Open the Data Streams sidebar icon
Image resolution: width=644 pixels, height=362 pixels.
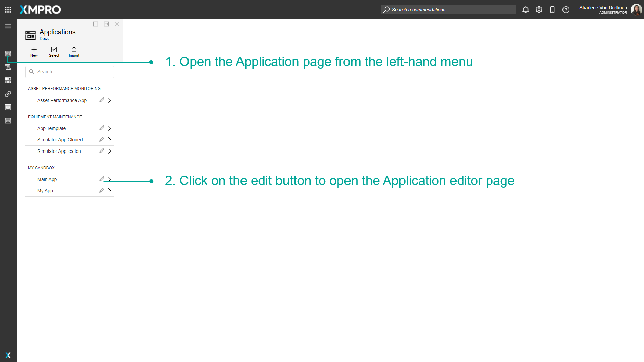click(x=8, y=67)
